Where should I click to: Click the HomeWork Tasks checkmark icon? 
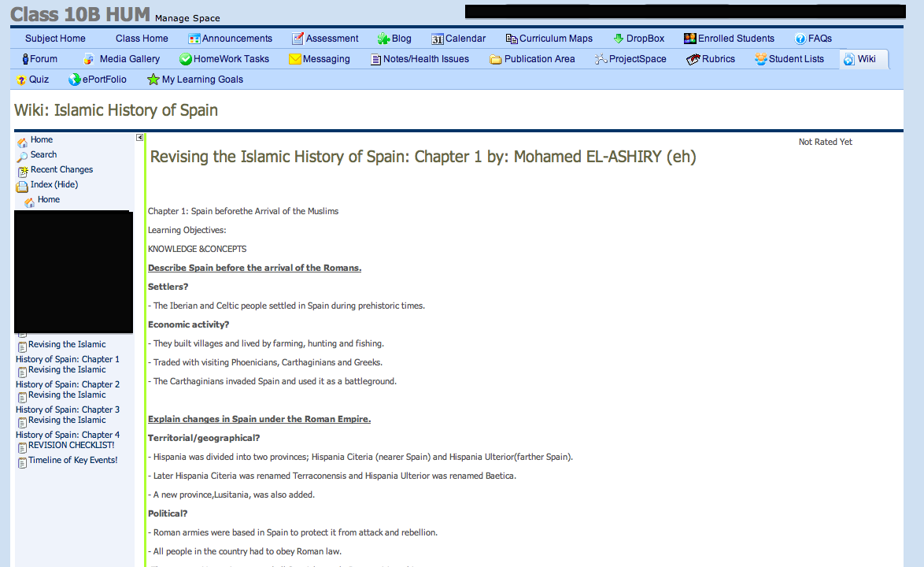[186, 59]
